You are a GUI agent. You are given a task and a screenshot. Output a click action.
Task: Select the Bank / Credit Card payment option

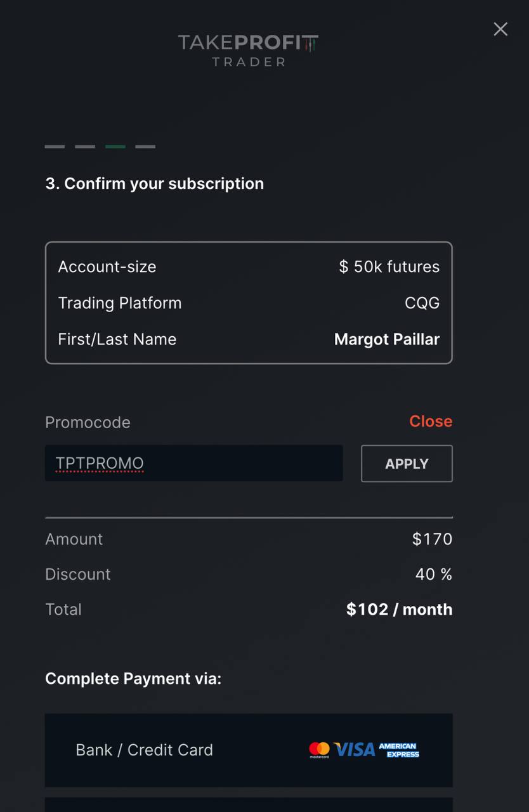pos(249,750)
